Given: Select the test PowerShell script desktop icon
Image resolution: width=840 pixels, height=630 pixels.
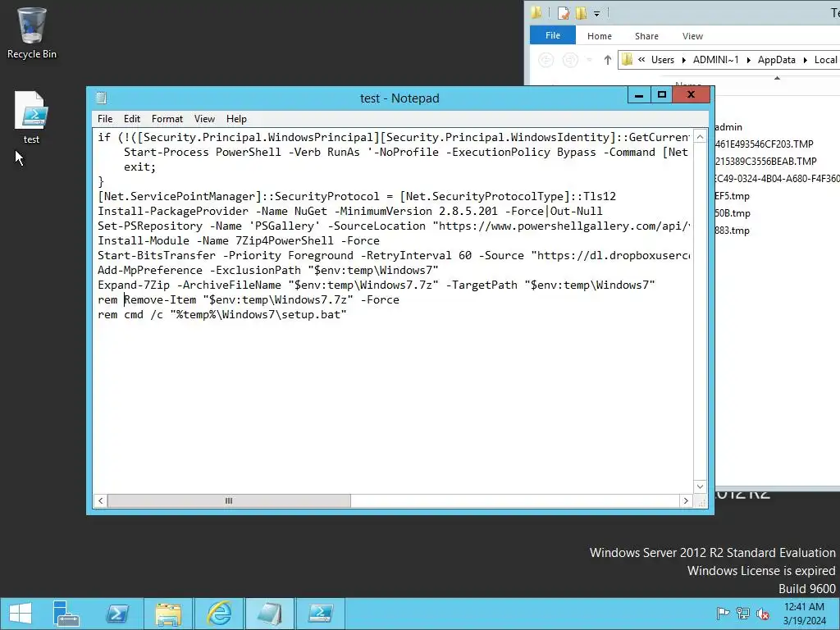Looking at the screenshot, I should (x=32, y=118).
